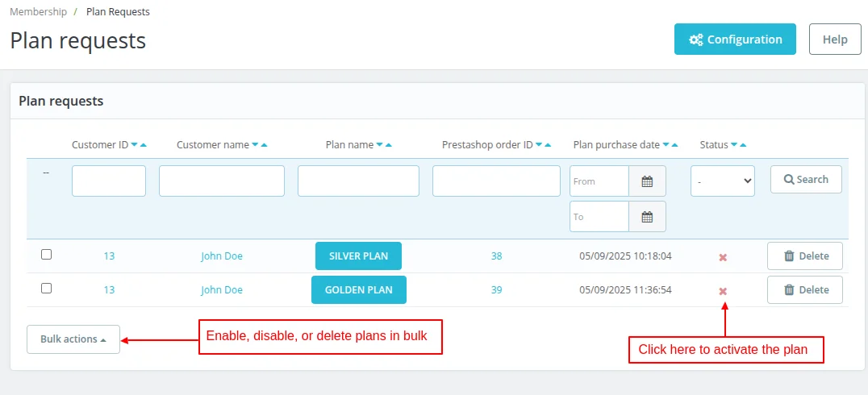Sort Customer ID ascending arrow
Image resolution: width=868 pixels, height=395 pixels.
click(144, 145)
